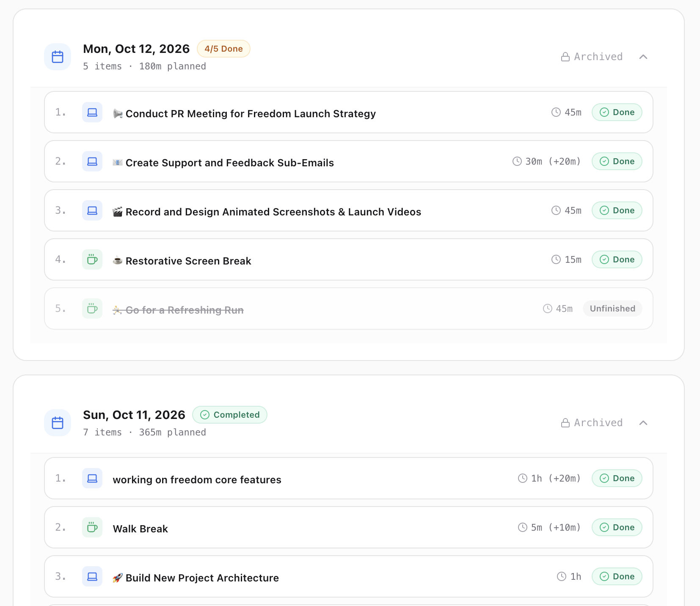Click Done status on Build New Project Architecture
The image size is (700, 606).
click(617, 576)
